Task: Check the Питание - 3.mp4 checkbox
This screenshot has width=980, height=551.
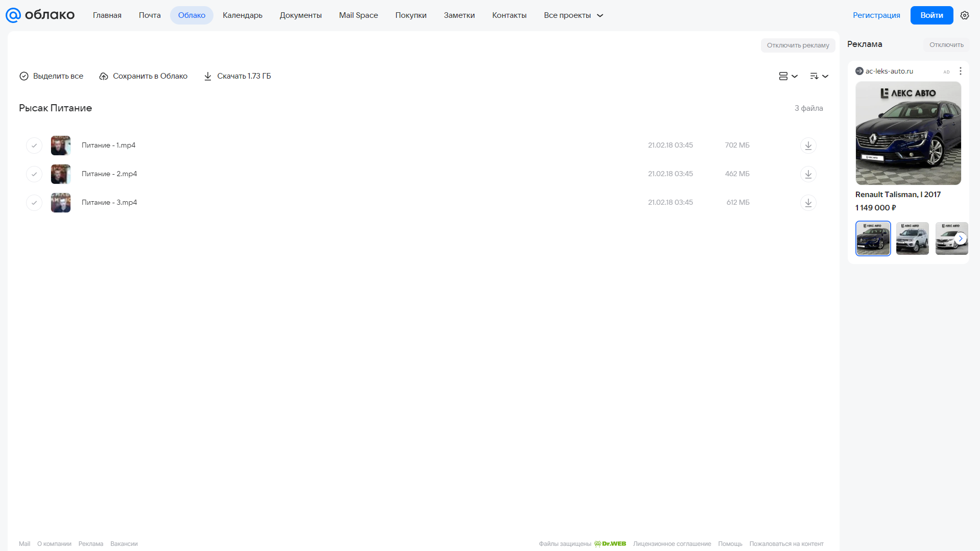Action: point(34,203)
